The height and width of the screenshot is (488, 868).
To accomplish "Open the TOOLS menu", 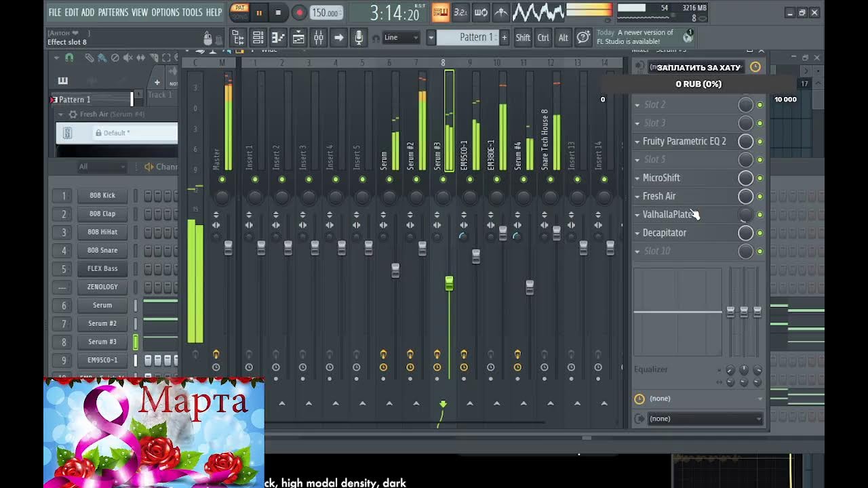I will coord(192,12).
